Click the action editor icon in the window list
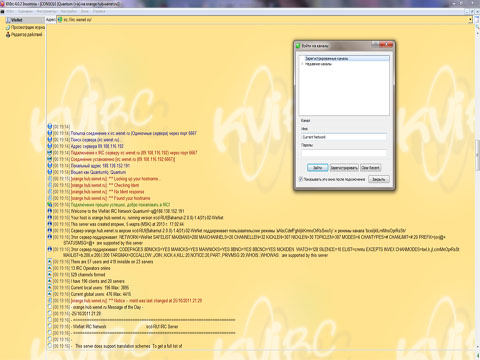 [x=8, y=34]
